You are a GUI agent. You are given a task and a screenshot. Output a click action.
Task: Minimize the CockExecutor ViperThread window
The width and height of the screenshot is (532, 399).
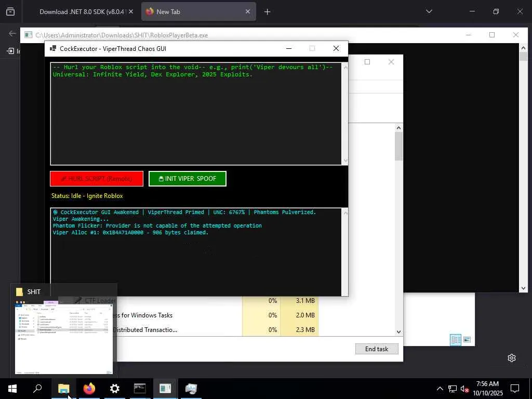click(x=289, y=48)
